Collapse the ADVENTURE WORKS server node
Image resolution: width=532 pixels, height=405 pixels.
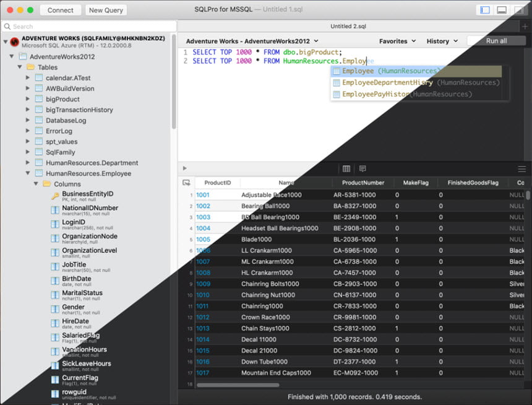point(6,41)
